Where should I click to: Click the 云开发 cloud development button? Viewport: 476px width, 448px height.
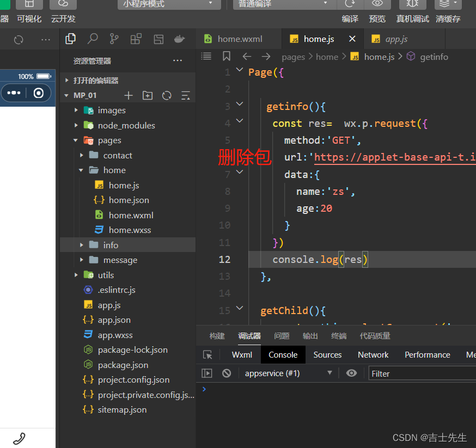pyautogui.click(x=63, y=19)
